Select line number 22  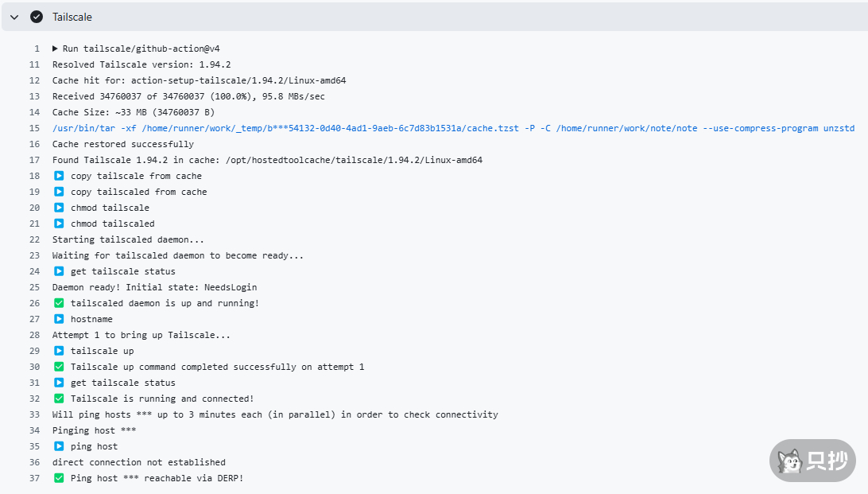[x=34, y=239]
